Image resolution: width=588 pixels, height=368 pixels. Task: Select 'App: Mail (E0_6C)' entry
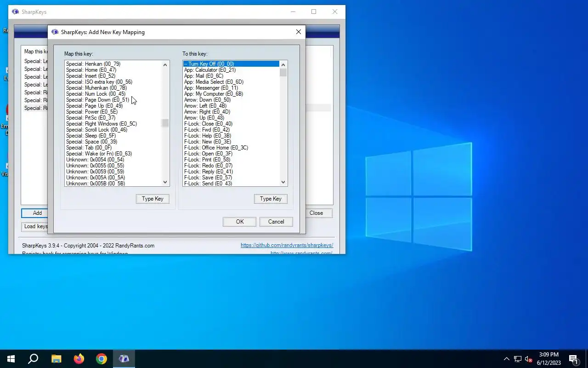pyautogui.click(x=231, y=76)
